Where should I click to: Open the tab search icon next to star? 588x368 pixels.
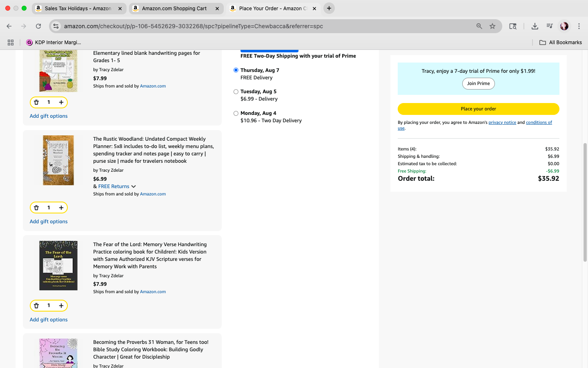(513, 26)
